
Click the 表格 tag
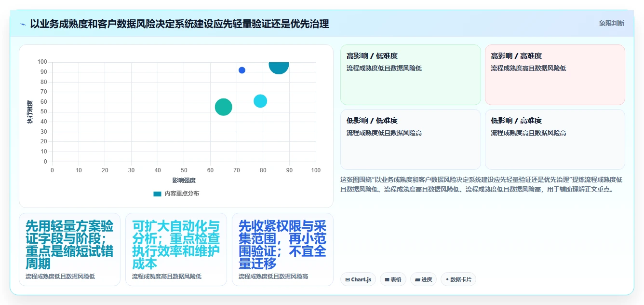coord(393,279)
